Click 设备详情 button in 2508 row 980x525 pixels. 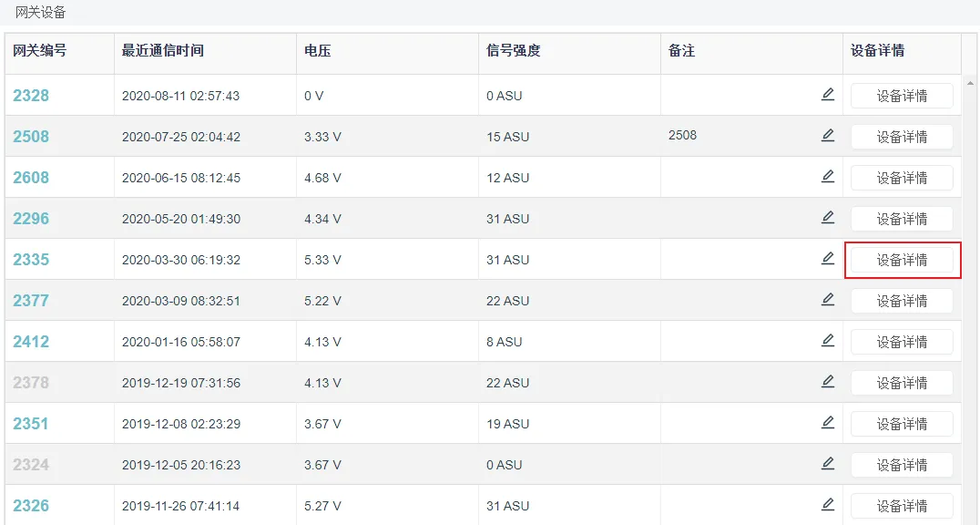pos(902,137)
